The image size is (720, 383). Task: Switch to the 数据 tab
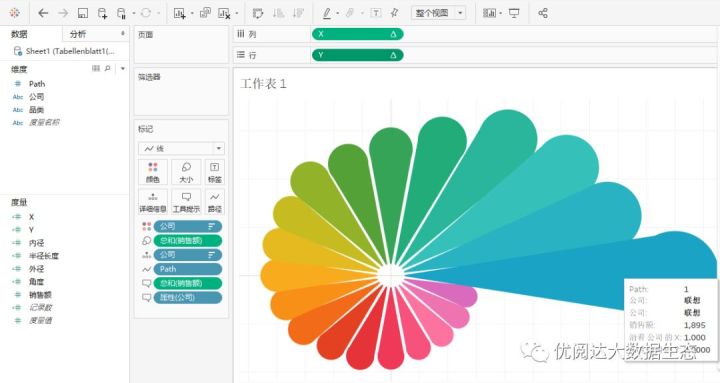click(19, 34)
